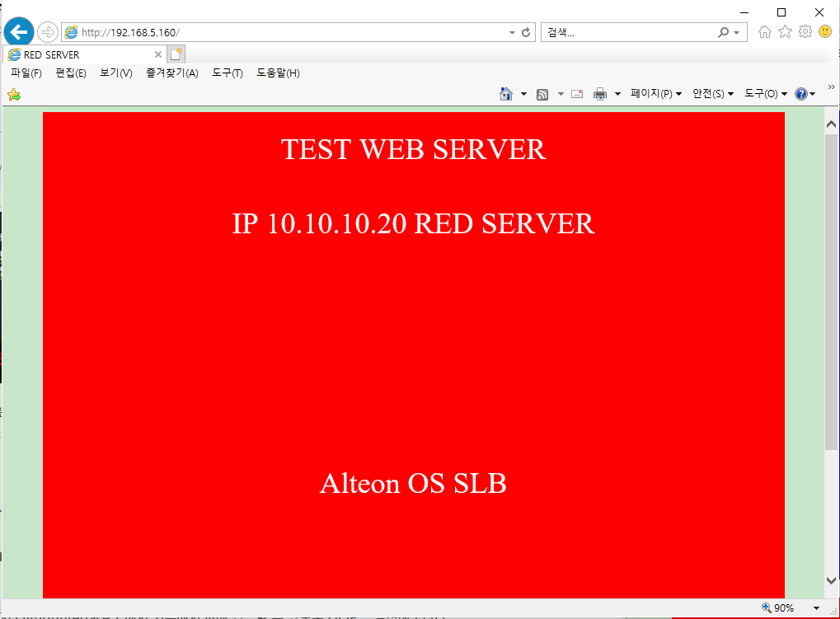
Task: Open the 도구(O) command bar dropdown
Action: [766, 94]
